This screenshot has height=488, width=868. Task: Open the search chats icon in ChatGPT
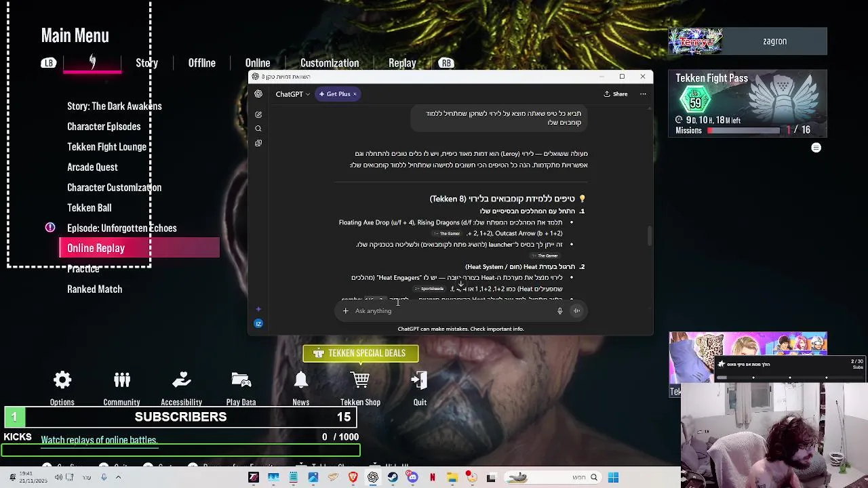[258, 129]
